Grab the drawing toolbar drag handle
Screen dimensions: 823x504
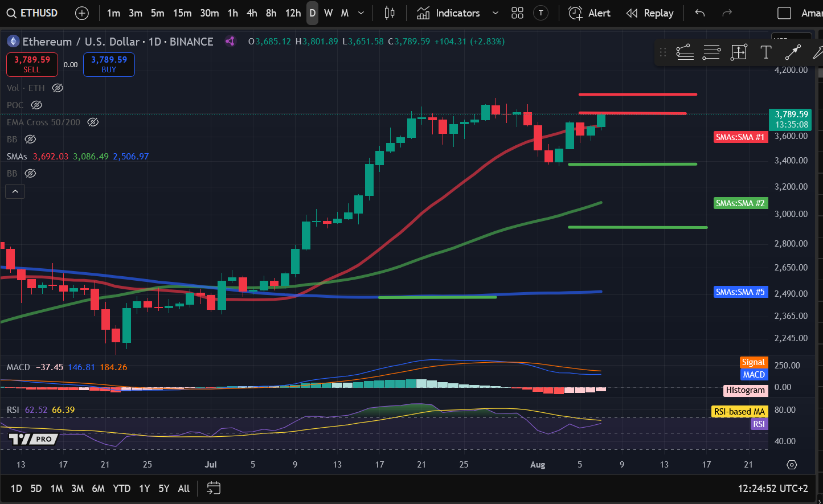click(x=662, y=52)
